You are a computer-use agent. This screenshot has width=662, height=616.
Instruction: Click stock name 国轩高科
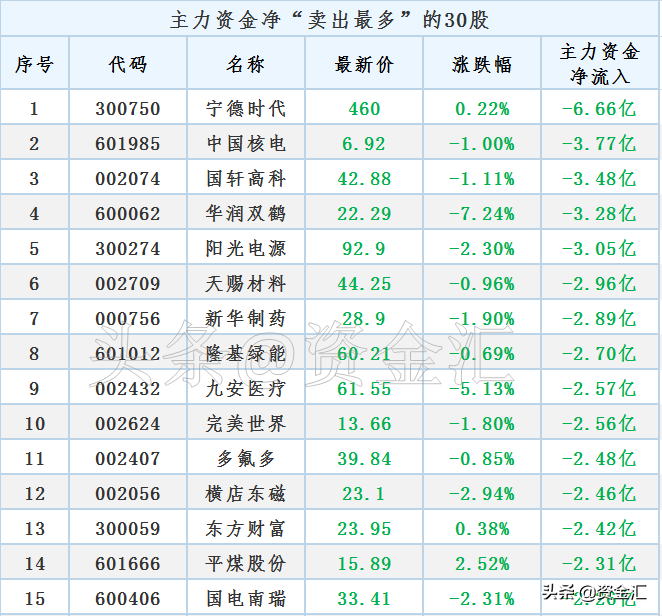pyautogui.click(x=246, y=179)
